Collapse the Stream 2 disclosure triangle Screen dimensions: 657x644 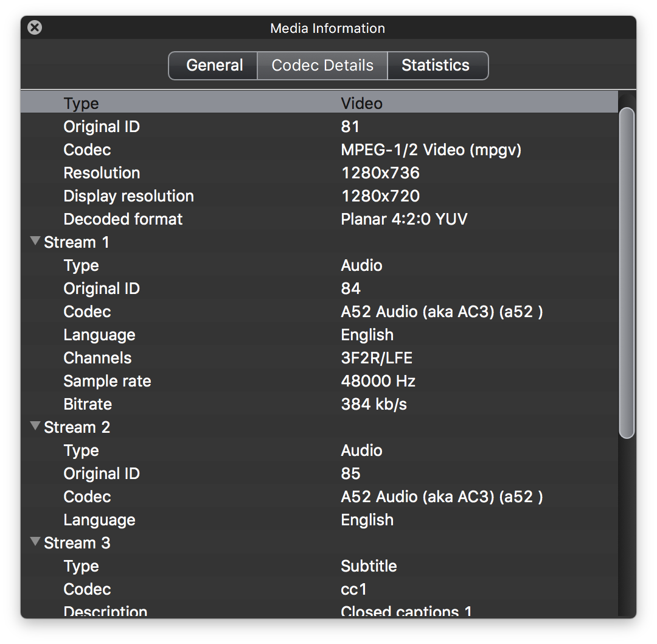click(x=35, y=427)
